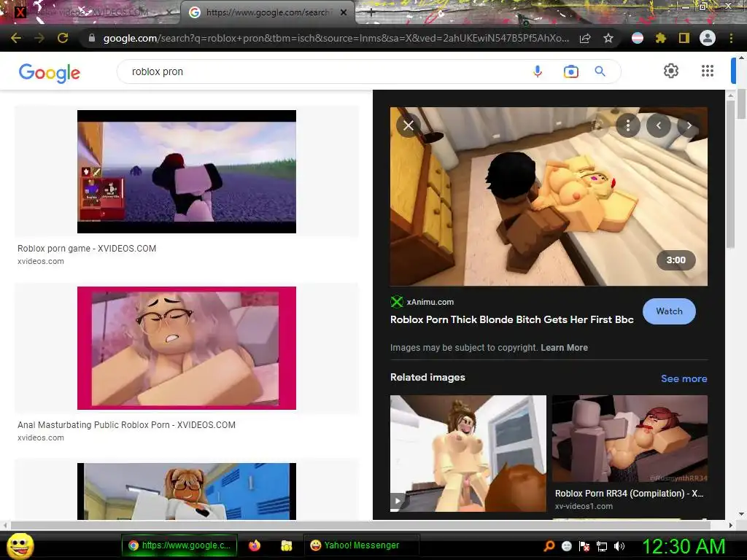
Task: Click the tray search magnifier icon
Action: pos(549,546)
